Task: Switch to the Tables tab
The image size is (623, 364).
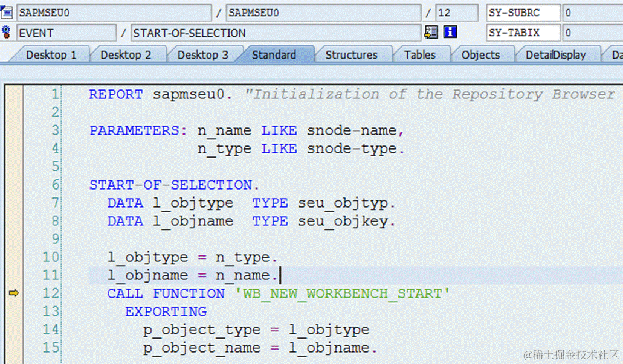Action: point(420,55)
